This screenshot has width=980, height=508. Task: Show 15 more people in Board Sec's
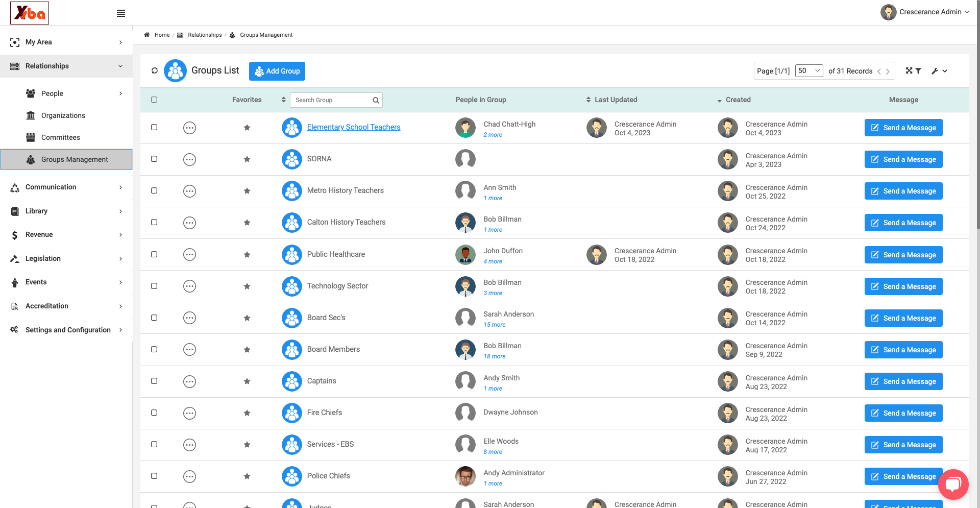click(x=495, y=325)
